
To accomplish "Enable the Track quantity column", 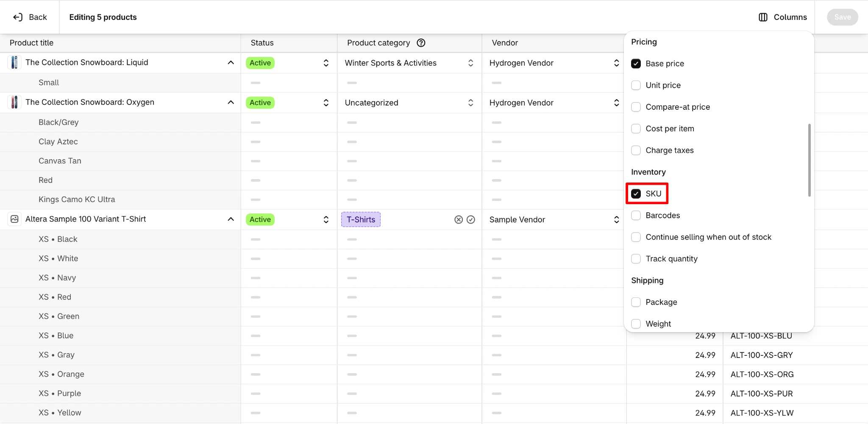I will [636, 259].
